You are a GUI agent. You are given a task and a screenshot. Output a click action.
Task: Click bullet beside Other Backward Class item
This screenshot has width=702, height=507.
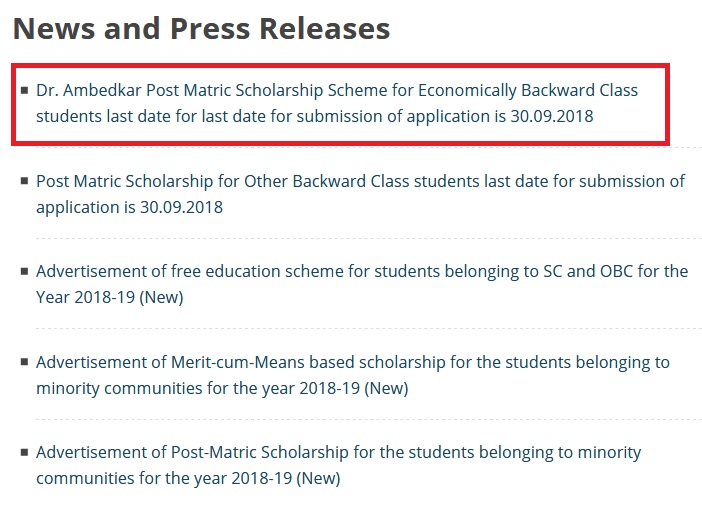tap(24, 181)
